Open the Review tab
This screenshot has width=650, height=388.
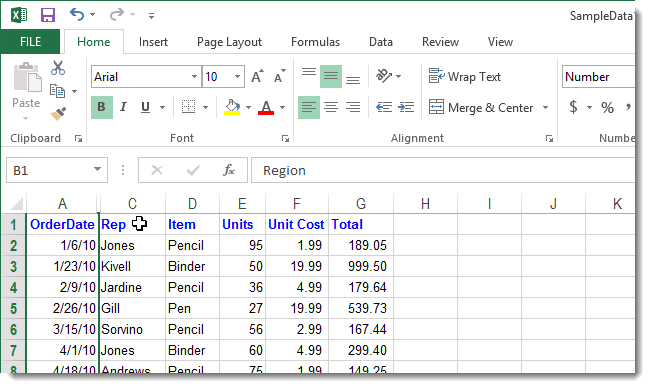point(440,42)
